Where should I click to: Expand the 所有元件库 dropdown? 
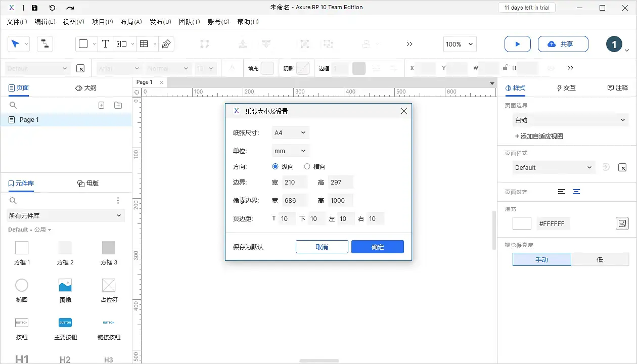[x=65, y=215]
